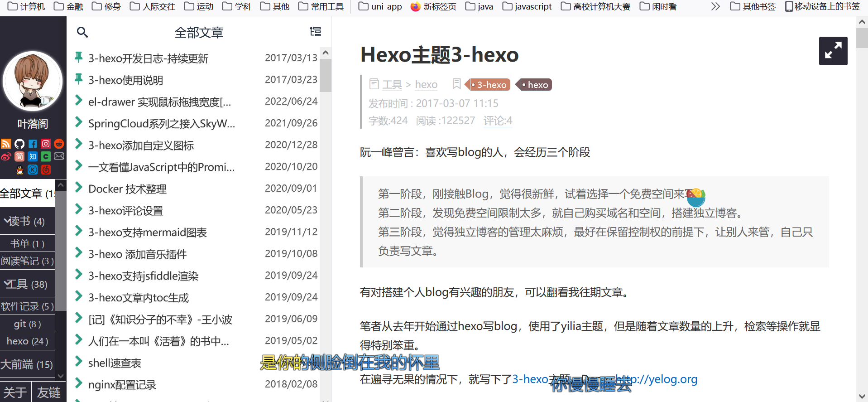Select the 全部文章 sidebar category
Image resolution: width=868 pixels, height=402 pixels.
[x=27, y=194]
